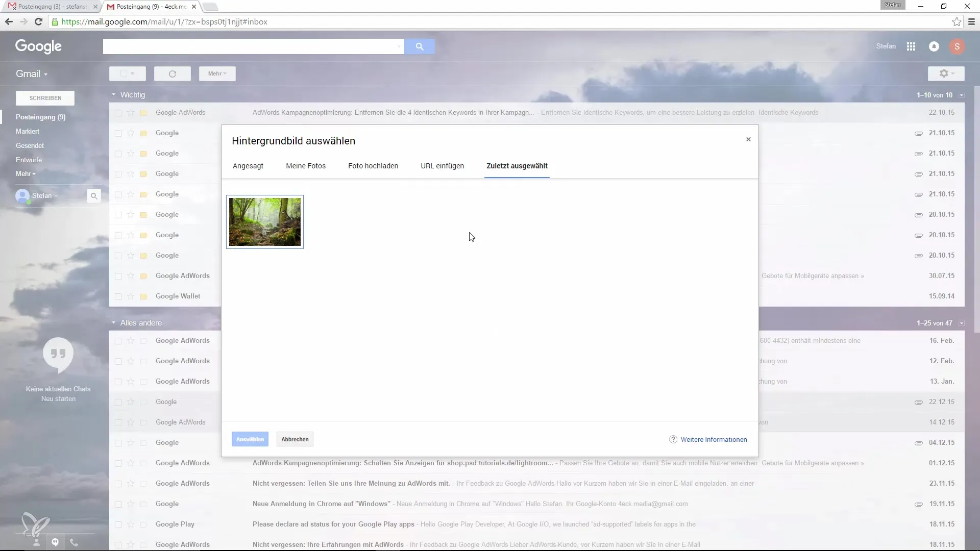
Task: Switch to the Foto hochladen tab
Action: tap(373, 166)
